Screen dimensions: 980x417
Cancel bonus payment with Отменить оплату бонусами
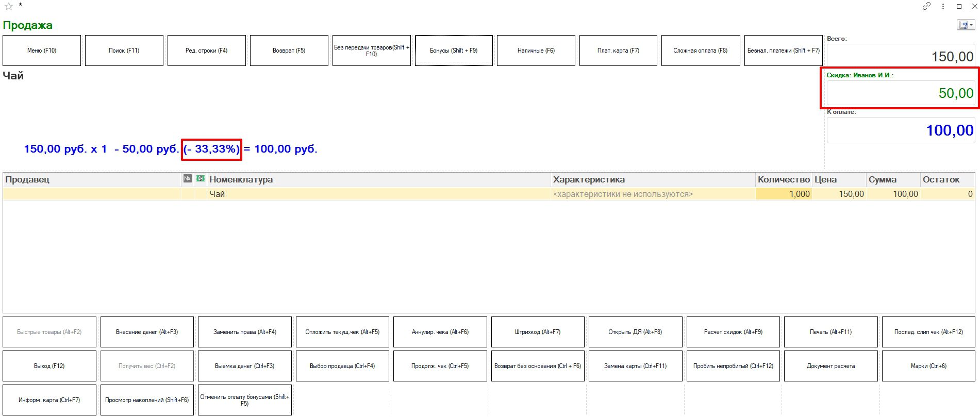(244, 400)
